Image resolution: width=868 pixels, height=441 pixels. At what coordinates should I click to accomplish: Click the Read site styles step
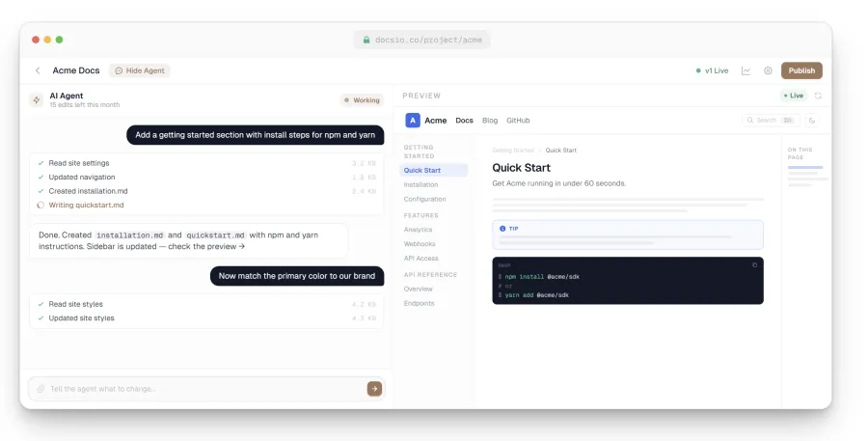coord(206,304)
